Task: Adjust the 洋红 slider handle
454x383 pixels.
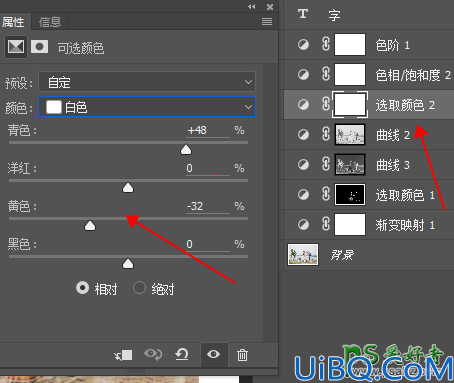Action: pos(128,188)
